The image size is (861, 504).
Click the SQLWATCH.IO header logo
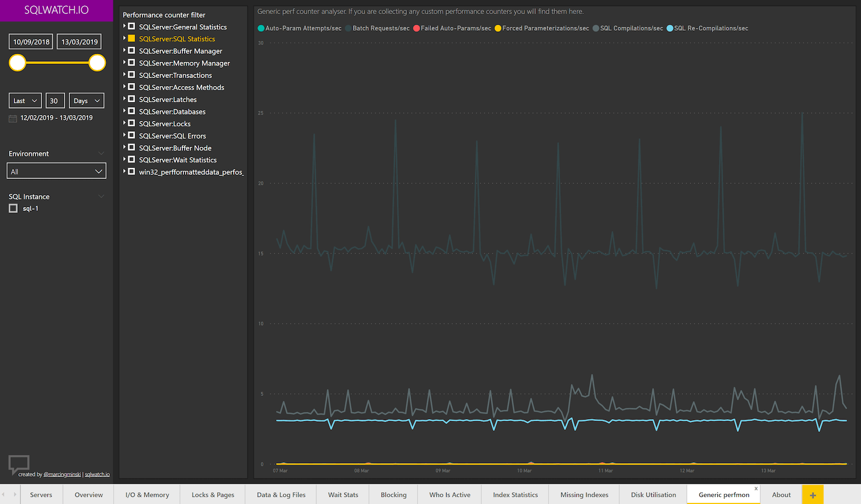[x=57, y=10]
